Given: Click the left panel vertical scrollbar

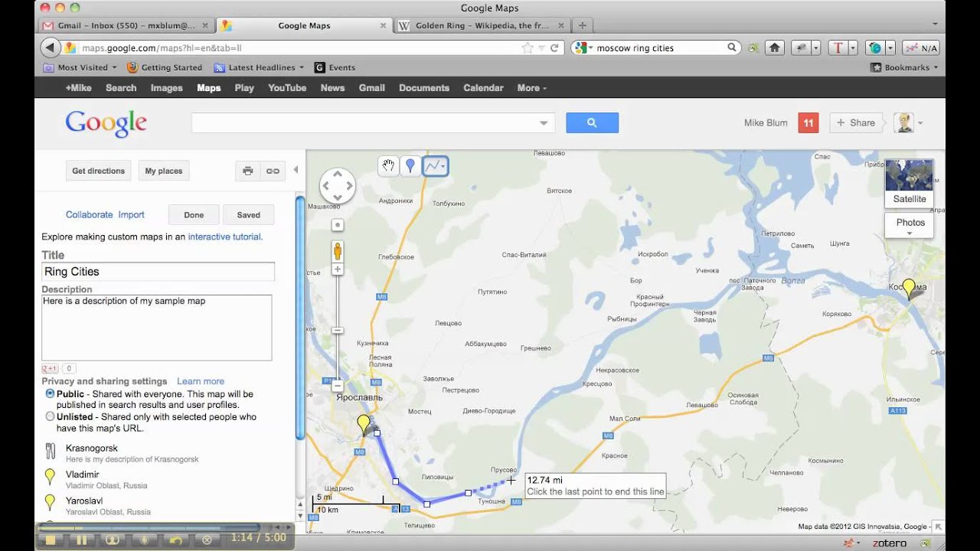Looking at the screenshot, I should (x=300, y=318).
